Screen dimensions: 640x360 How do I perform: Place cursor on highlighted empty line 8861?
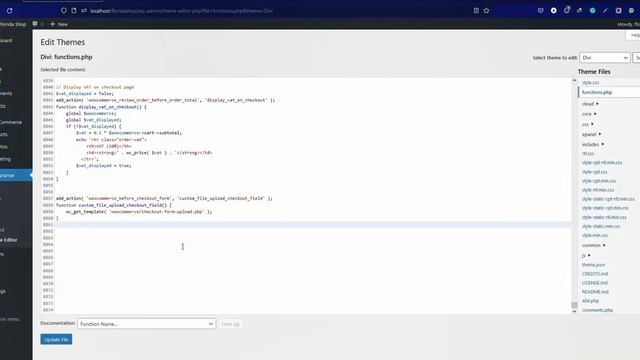[x=313, y=224]
